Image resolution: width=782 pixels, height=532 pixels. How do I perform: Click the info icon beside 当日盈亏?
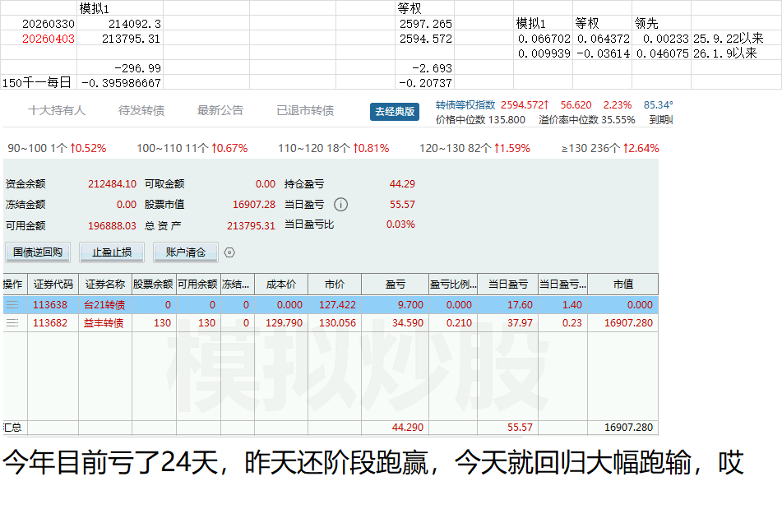[x=340, y=205]
